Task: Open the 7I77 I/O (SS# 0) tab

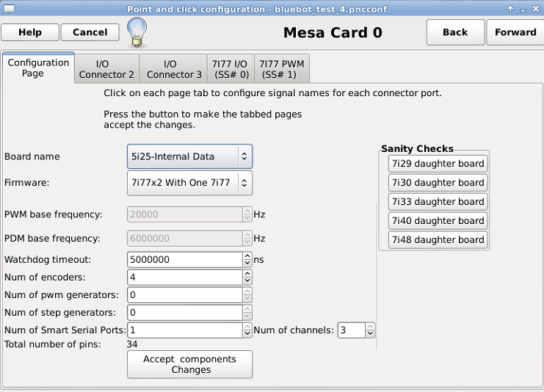Action: 231,69
